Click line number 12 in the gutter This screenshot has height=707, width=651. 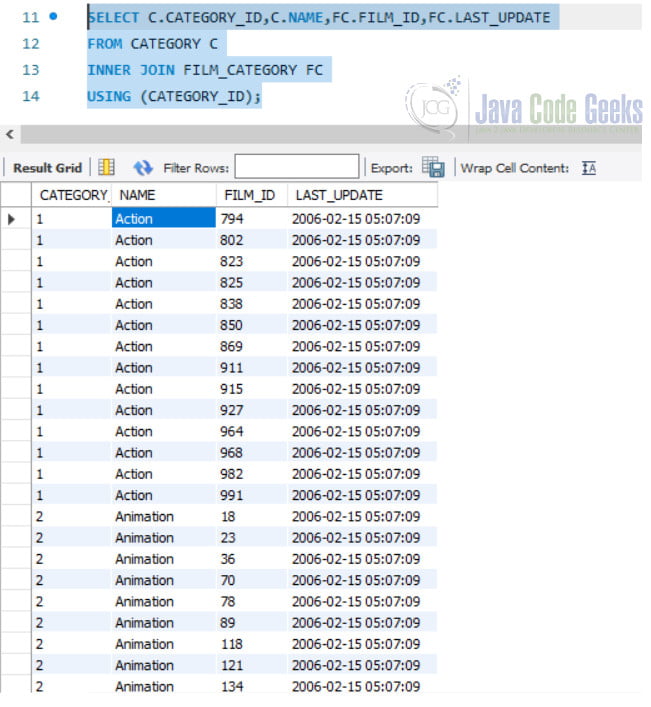point(31,44)
